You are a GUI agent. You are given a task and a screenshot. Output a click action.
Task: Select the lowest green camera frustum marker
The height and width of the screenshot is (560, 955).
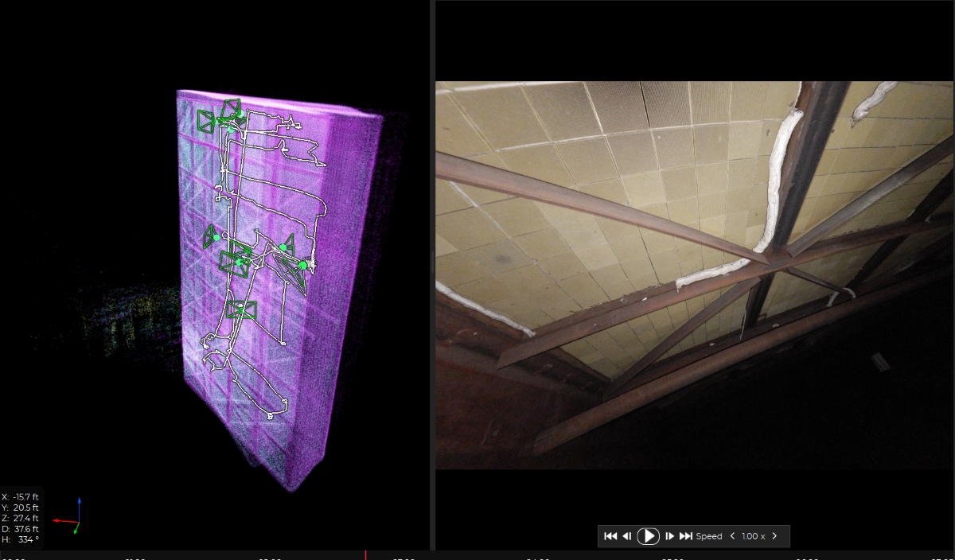click(x=241, y=310)
